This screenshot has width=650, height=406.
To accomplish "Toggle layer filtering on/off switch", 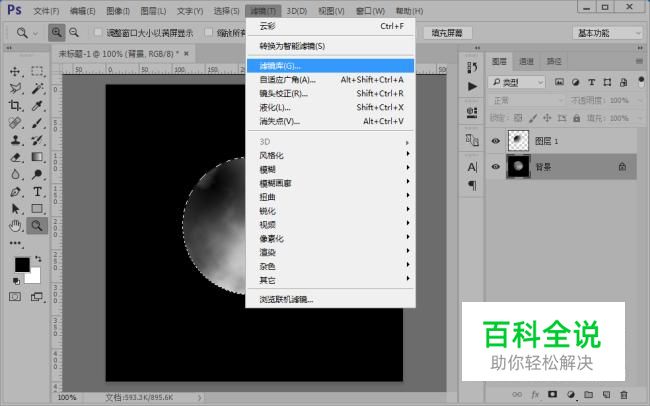I will tap(641, 80).
